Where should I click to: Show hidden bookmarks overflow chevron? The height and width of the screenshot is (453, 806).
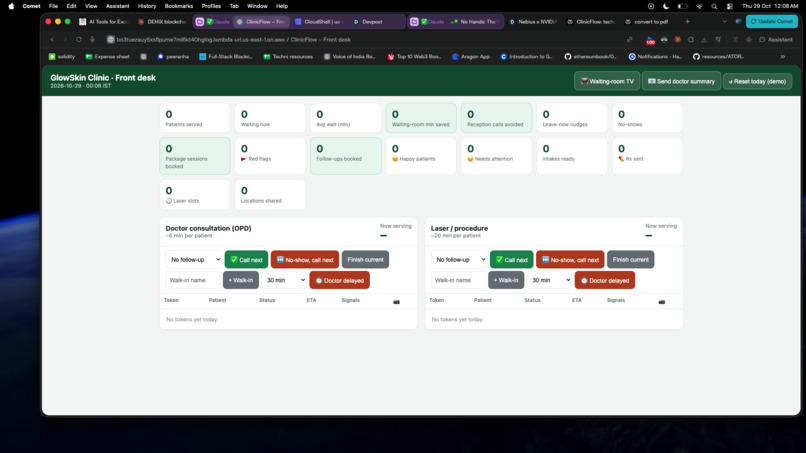click(x=783, y=57)
